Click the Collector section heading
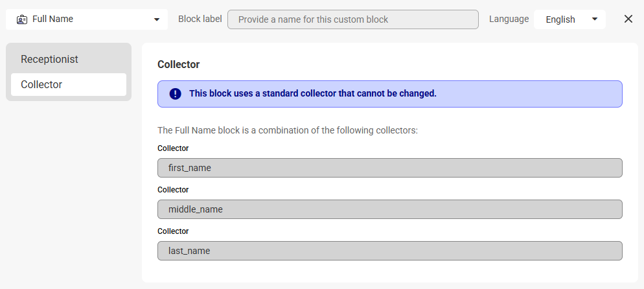Viewport: 644px width, 289px height. 179,64
